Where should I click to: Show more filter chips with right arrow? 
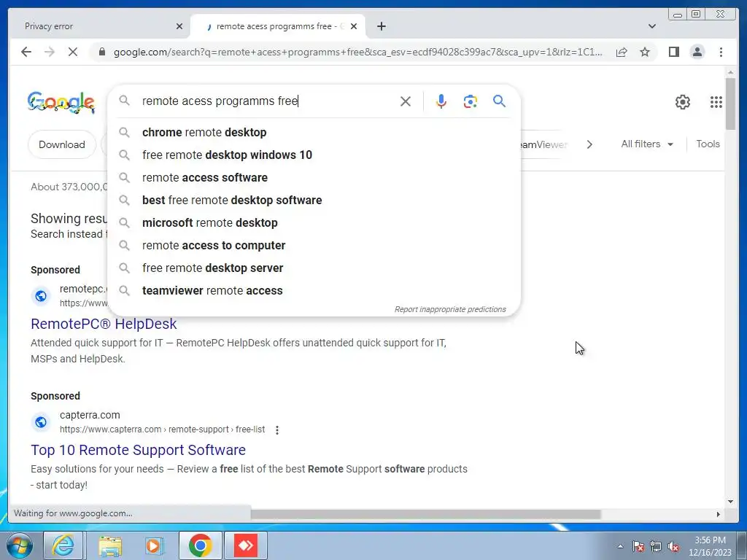(x=589, y=144)
